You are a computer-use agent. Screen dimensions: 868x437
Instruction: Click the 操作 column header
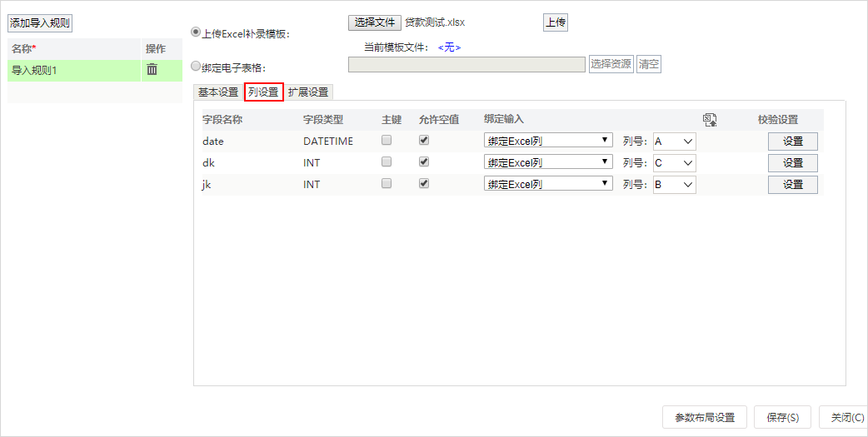(156, 48)
